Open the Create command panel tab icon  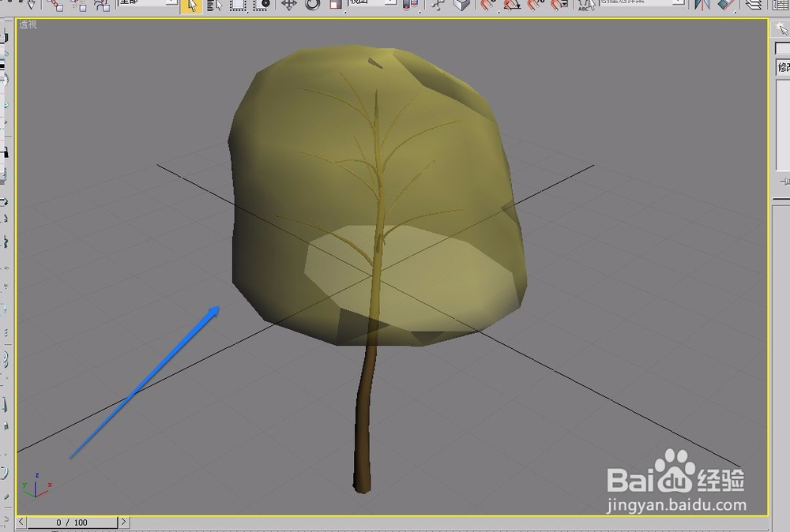[x=781, y=29]
